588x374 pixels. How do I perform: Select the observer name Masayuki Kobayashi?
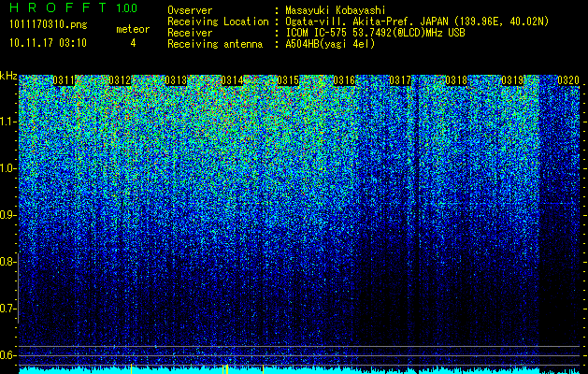(336, 10)
